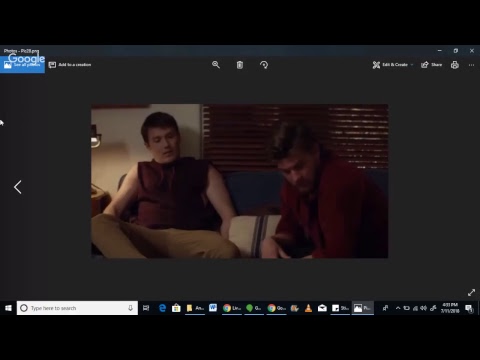Open Microsoft Edge from the taskbar
The image size is (480, 360).
tap(162, 308)
